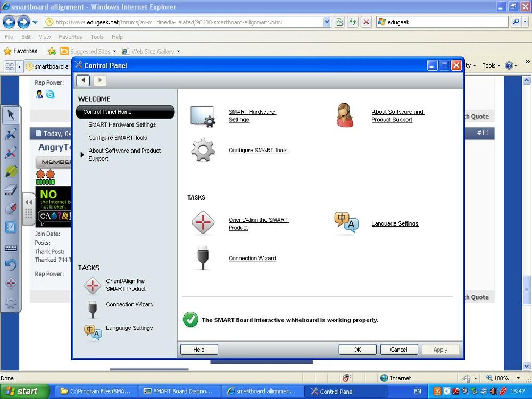Click the edugeek search box
The height and width of the screenshot is (399, 532).
coord(442,22)
